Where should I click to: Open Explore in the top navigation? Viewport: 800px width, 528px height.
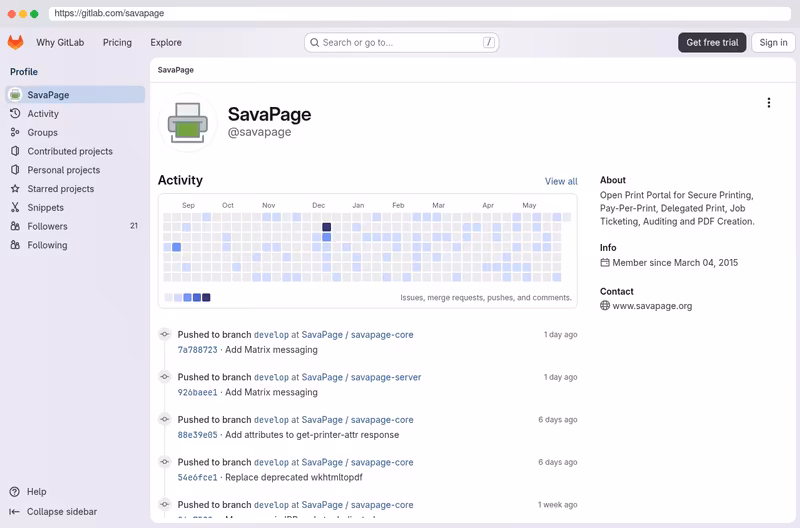(166, 42)
